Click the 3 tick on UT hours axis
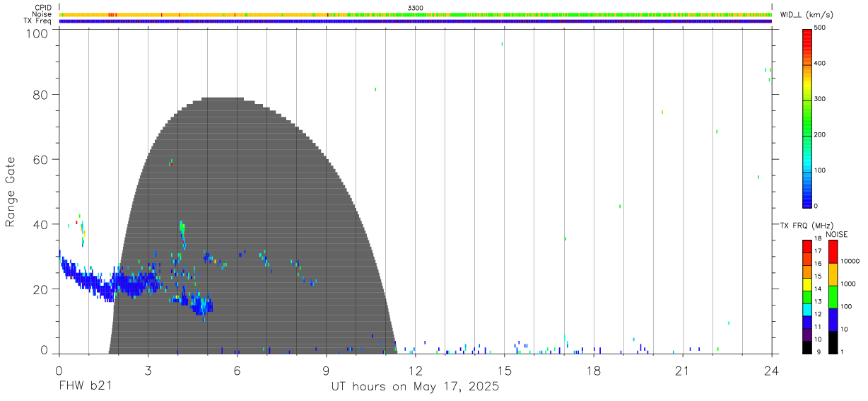This screenshot has width=868, height=401. pyautogui.click(x=148, y=370)
